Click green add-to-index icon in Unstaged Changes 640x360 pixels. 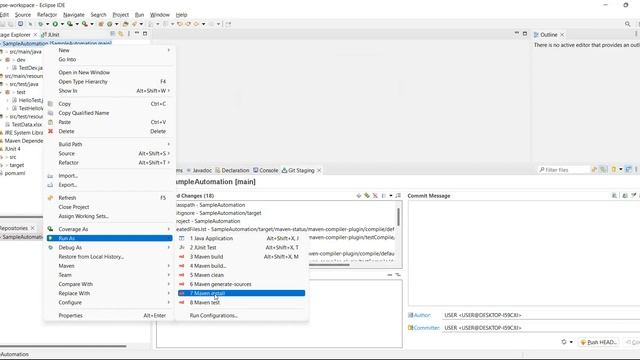tap(367, 196)
